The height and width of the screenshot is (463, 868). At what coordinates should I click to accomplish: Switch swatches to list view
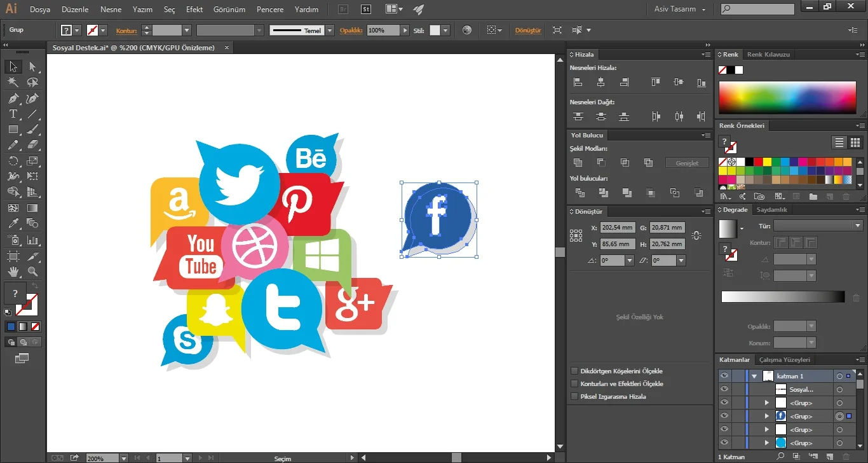pos(839,142)
